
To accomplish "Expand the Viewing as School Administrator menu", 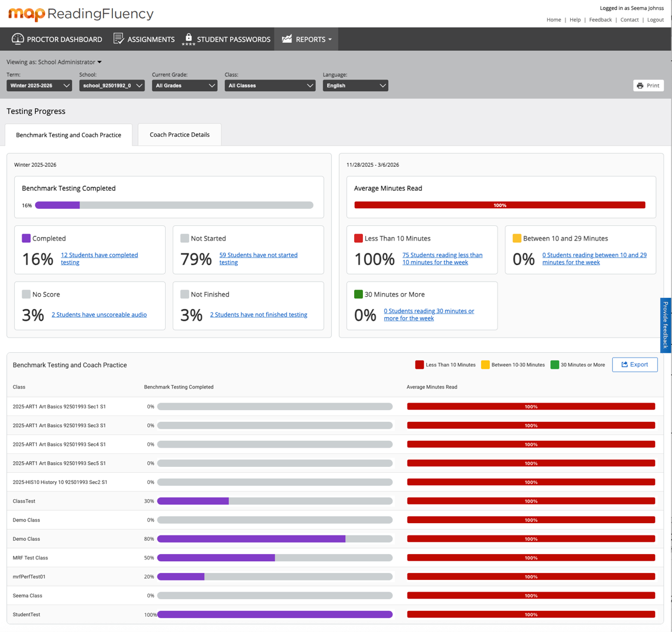I will point(54,62).
